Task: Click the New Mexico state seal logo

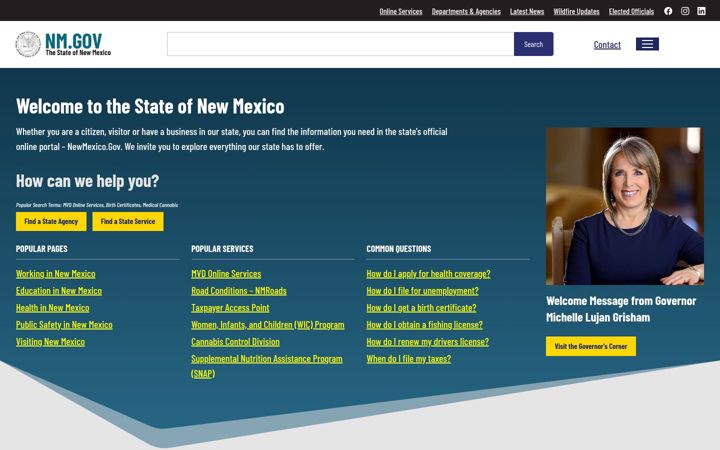Action: [x=28, y=44]
